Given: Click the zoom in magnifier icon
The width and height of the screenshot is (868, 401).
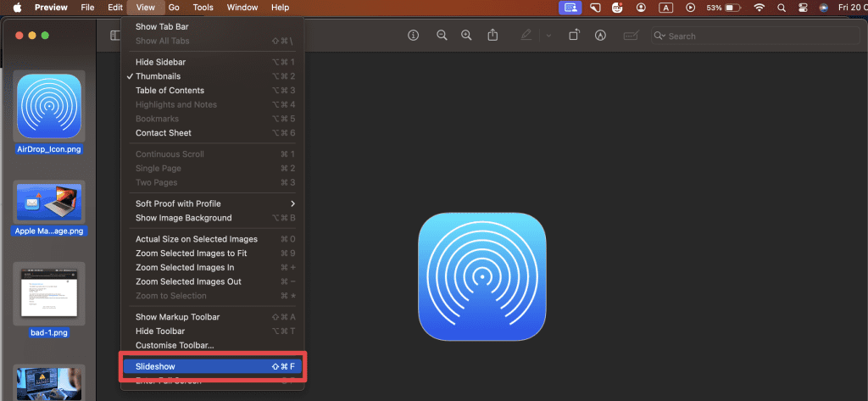Looking at the screenshot, I should point(466,36).
